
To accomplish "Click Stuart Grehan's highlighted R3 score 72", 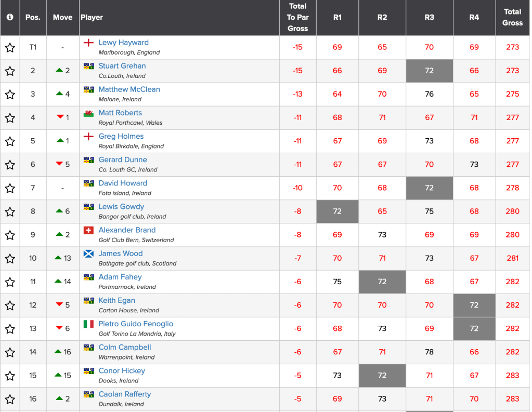I will coord(429,71).
